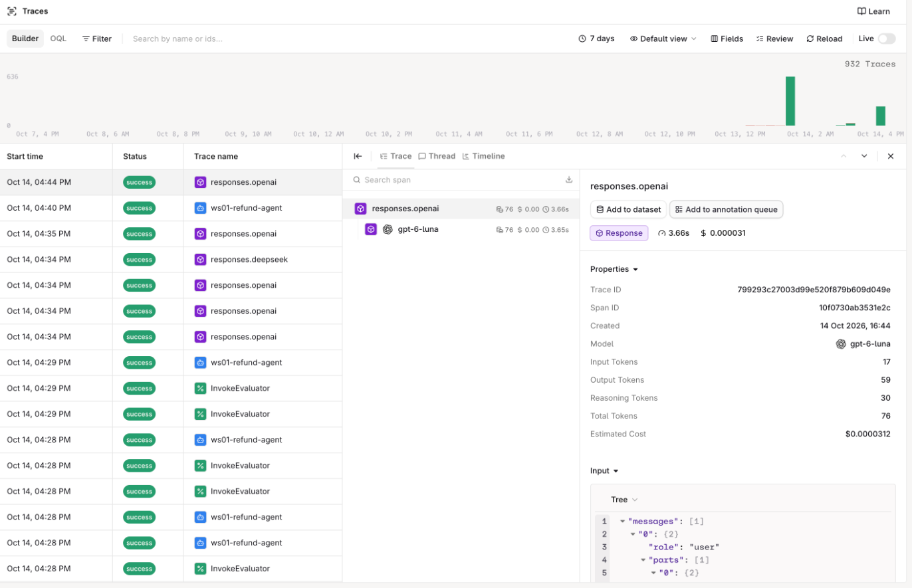Open the Tree view format dropdown

pos(624,500)
